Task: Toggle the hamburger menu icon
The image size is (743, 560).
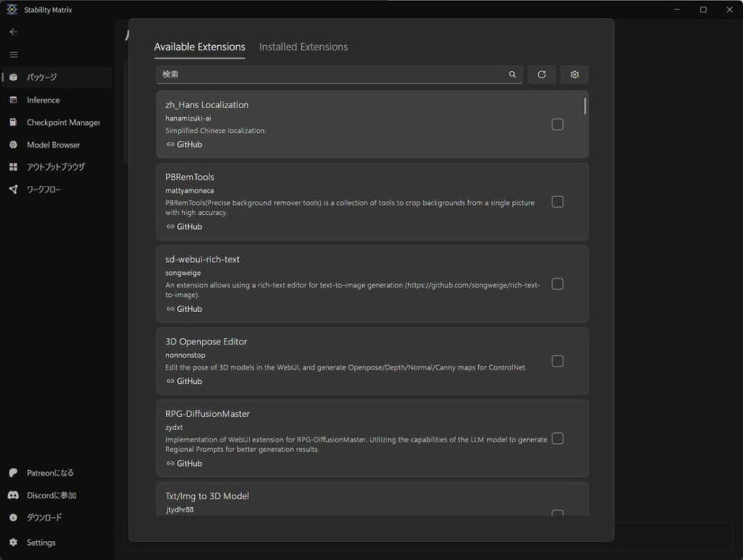Action: [x=13, y=54]
